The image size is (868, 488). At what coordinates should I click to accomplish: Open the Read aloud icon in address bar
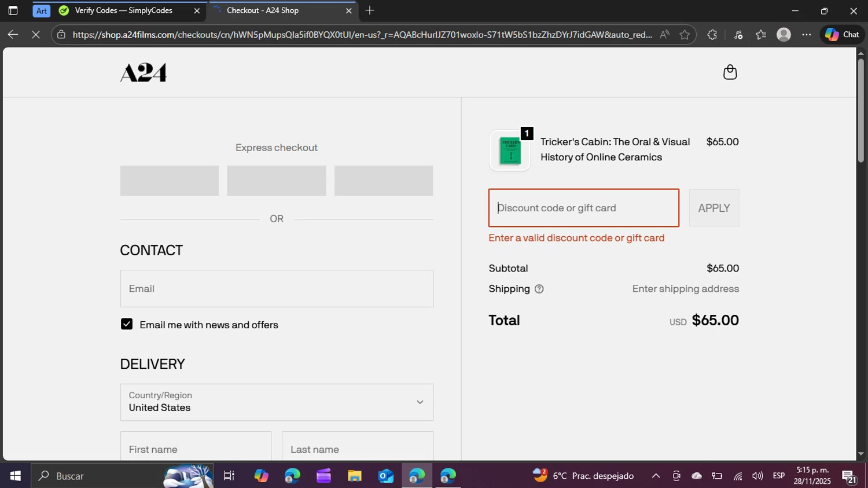coord(664,35)
